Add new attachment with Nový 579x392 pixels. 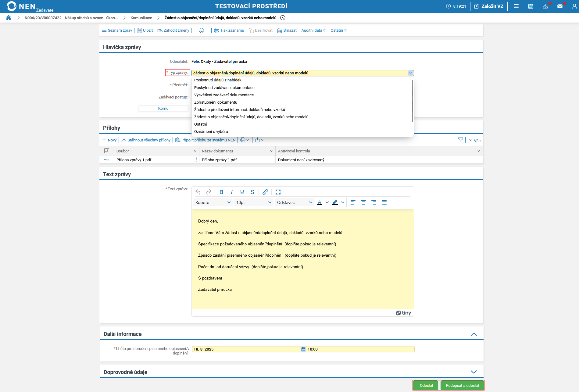tap(109, 140)
